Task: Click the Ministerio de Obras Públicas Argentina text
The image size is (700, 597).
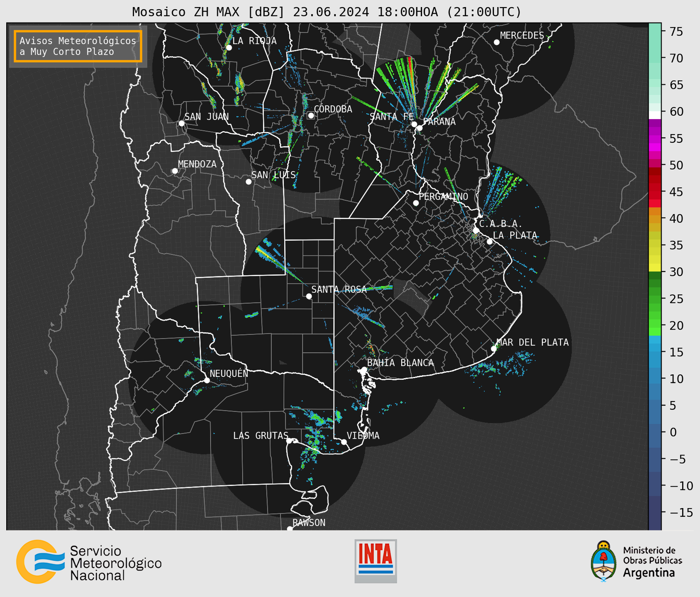Action: click(652, 562)
